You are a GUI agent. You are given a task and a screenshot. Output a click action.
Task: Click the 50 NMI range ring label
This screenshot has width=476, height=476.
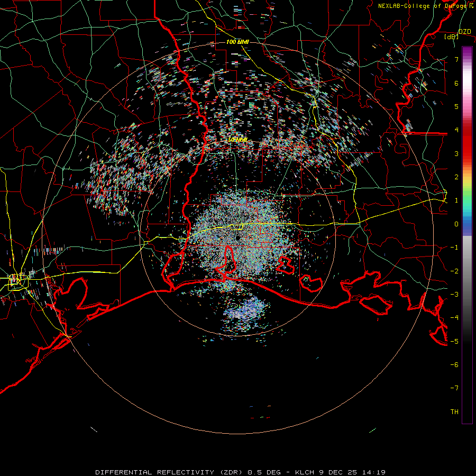237,140
